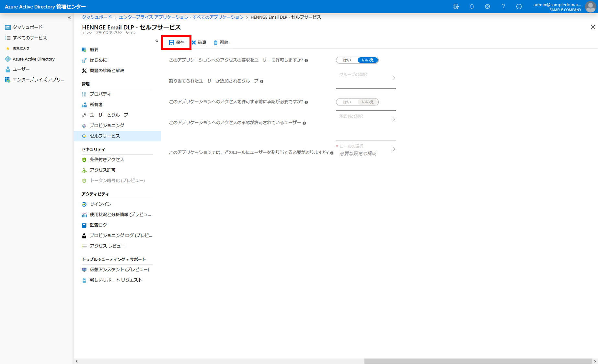Click info icon for access request question
Viewport: 598px width, 364px height.
(x=306, y=61)
